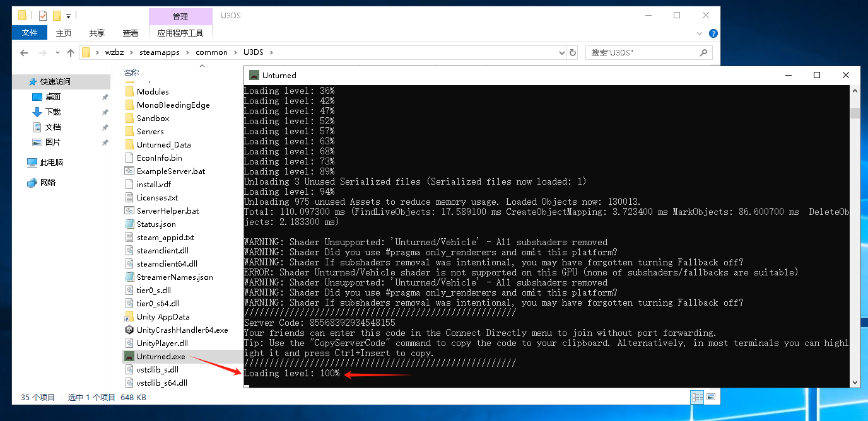Select the file named steam_appid.txt
The width and height of the screenshot is (868, 421).
point(166,237)
